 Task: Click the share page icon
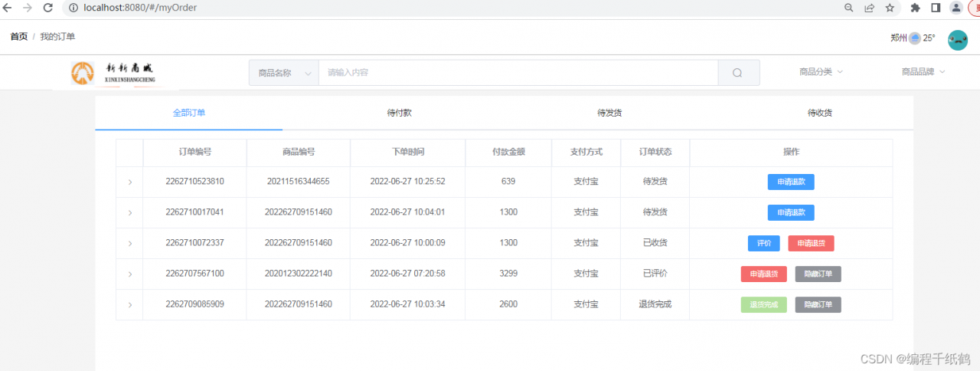click(x=869, y=8)
